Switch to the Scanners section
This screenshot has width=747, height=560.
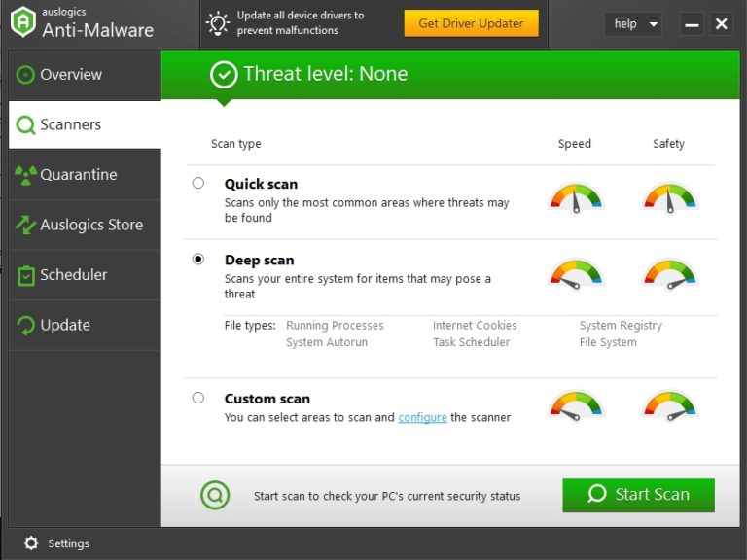(x=85, y=124)
